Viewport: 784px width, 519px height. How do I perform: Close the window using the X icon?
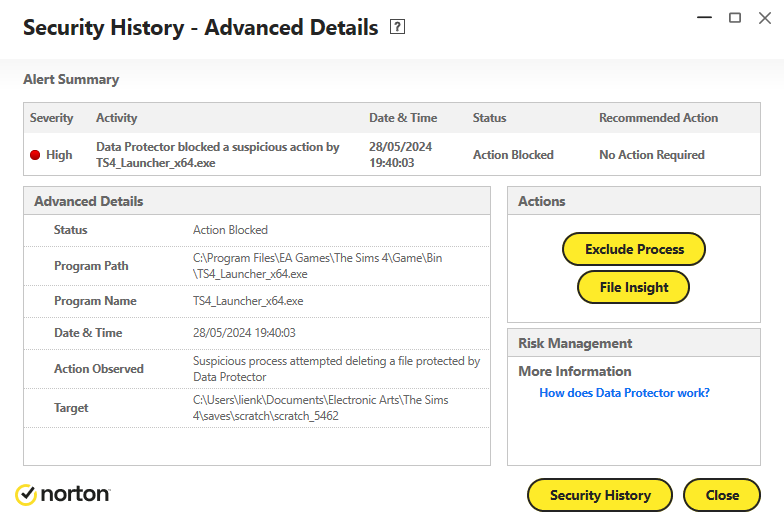[x=764, y=18]
